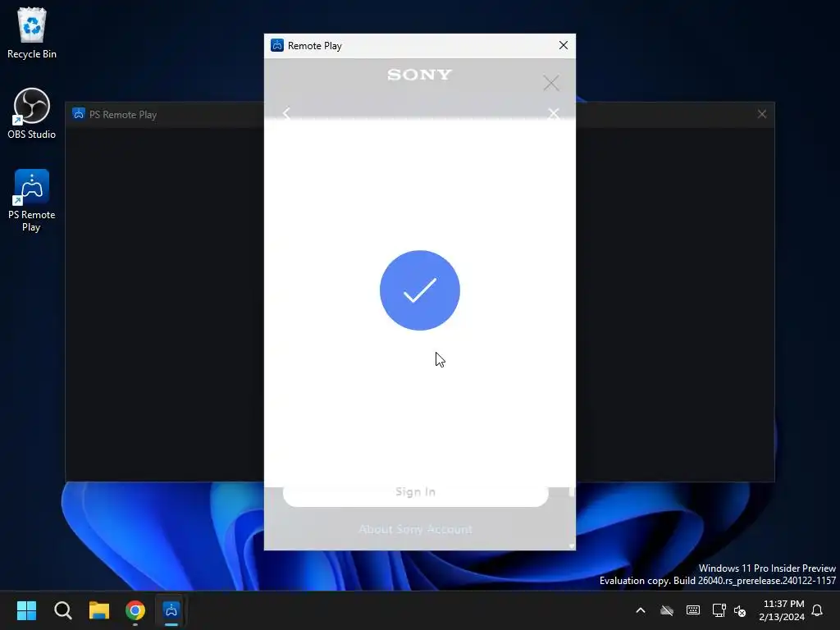
Task: Select the OBS Studio desktop shortcut
Action: pyautogui.click(x=32, y=113)
